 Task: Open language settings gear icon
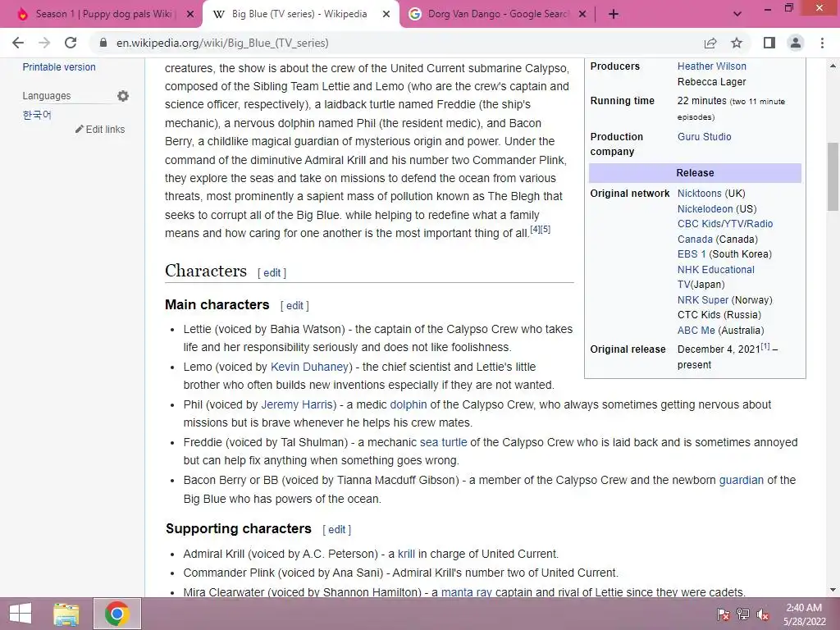coord(123,96)
